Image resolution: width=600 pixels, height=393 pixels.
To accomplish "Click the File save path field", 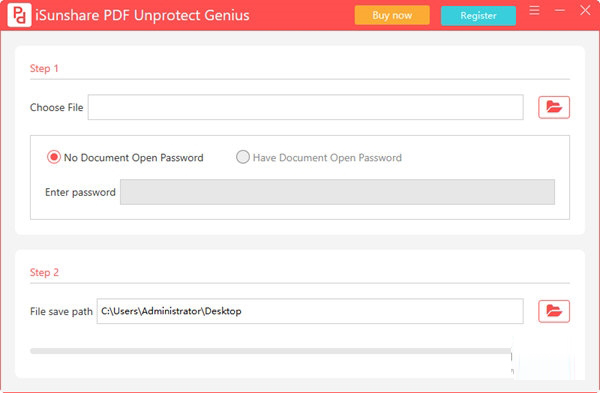I will click(310, 311).
